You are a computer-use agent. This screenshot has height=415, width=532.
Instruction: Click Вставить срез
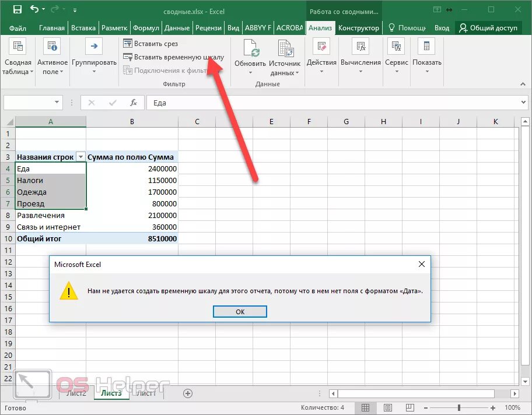click(150, 43)
